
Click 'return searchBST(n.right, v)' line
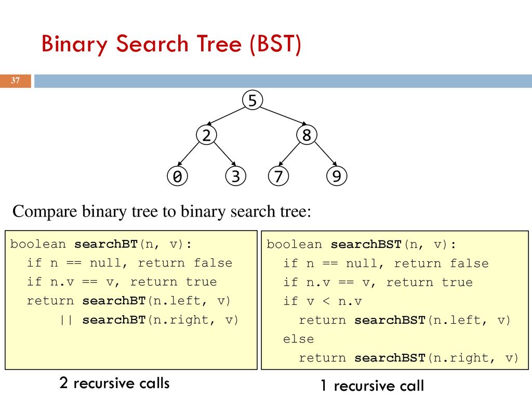(x=409, y=358)
